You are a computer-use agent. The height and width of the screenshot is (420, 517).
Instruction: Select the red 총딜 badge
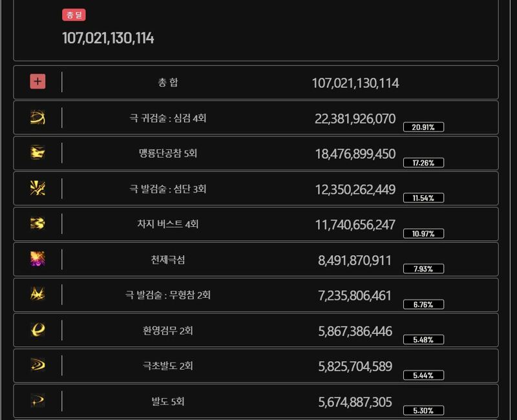(x=74, y=15)
